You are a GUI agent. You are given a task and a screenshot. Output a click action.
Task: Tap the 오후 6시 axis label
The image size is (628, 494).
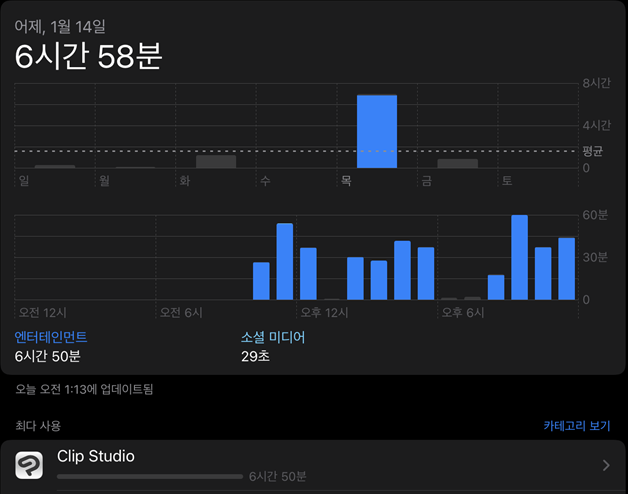pyautogui.click(x=463, y=313)
